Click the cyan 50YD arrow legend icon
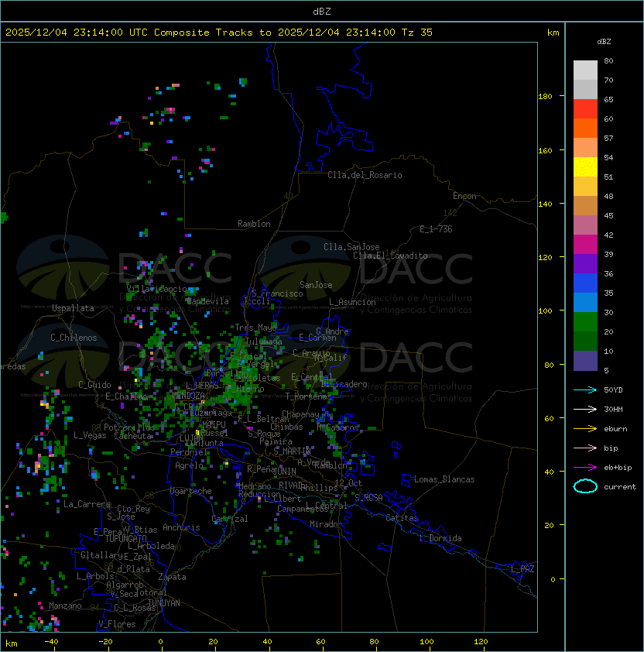Screen dimensions: 644x652 (585, 389)
